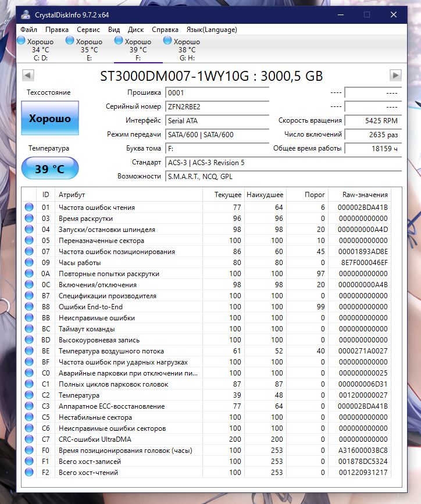This screenshot has width=421, height=504.
Task: Select the F: disk tab
Action: coord(138,49)
